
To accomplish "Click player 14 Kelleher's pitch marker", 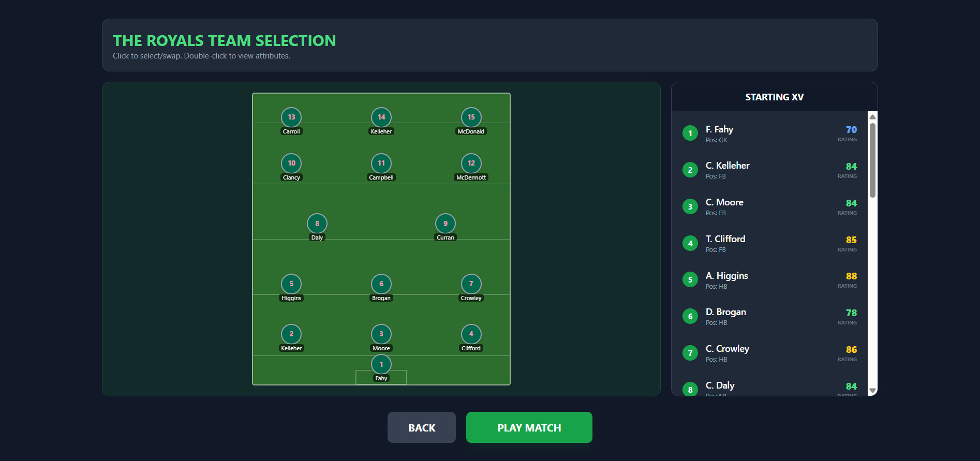I will [381, 117].
